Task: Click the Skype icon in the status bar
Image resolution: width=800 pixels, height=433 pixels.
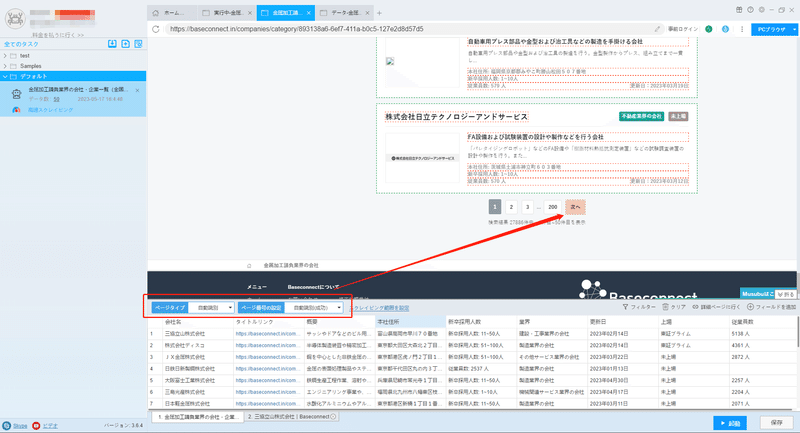Action: (6, 425)
